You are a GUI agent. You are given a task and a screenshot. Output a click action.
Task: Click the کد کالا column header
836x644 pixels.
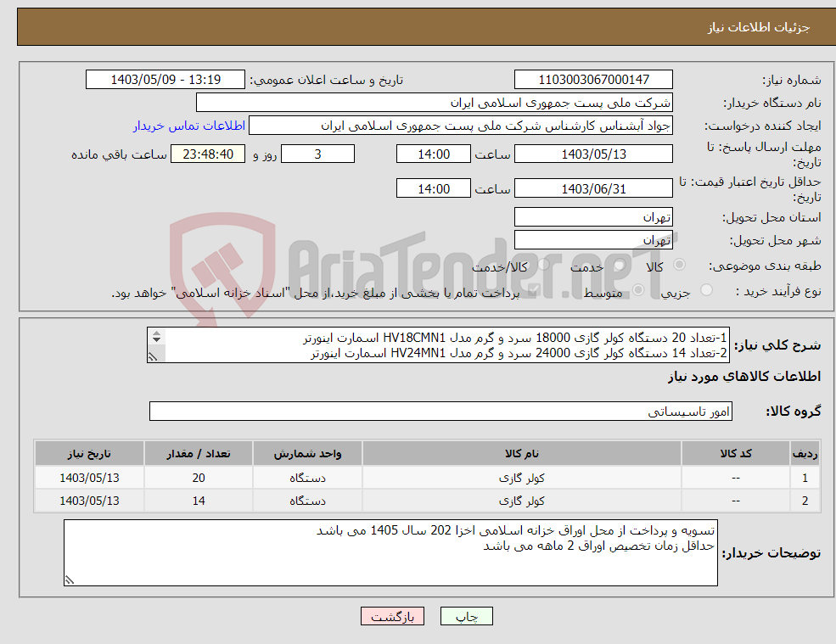coord(736,453)
